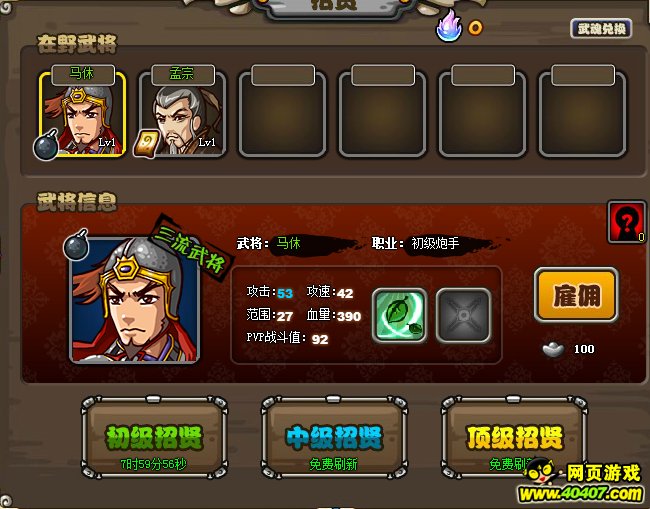This screenshot has width=650, height=509.
Task: Click the silver ingot cost icon
Action: pyautogui.click(x=553, y=349)
